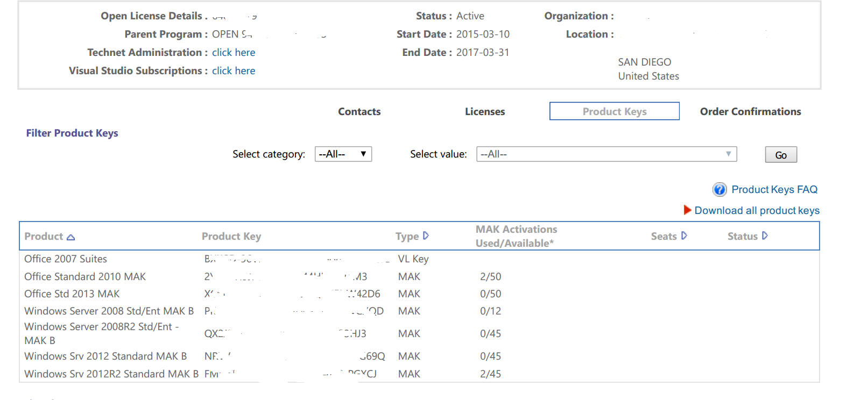
Task: Click 2/45 activations for Srv 2012R2
Action: coord(491,374)
